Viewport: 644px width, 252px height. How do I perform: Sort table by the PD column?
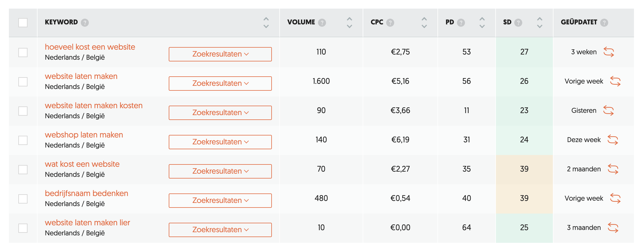[x=482, y=23]
